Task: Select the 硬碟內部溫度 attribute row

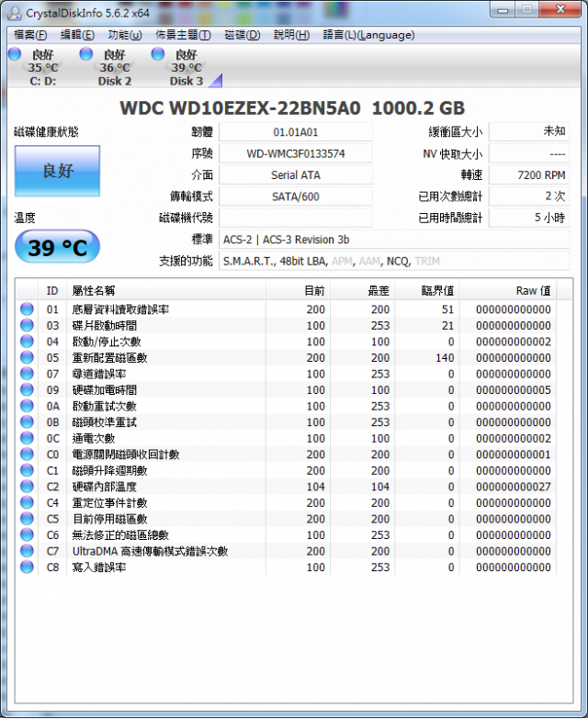Action: click(287, 486)
